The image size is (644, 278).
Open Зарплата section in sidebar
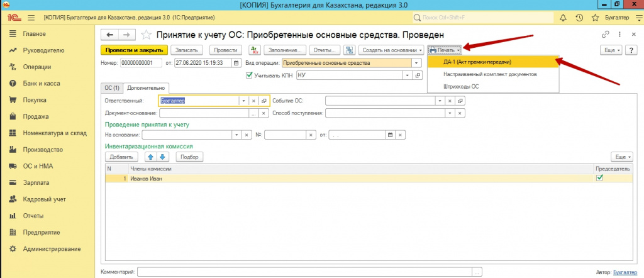(36, 183)
